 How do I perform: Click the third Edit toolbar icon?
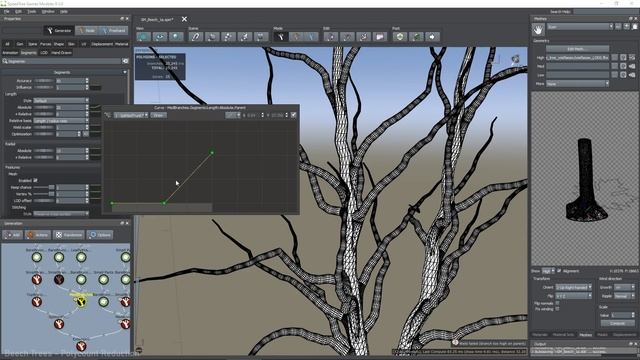tap(364, 37)
